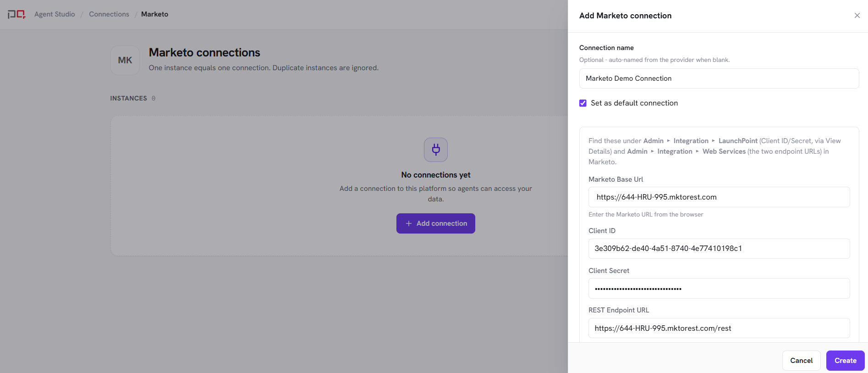Open Agent Studio breadcrumb

pos(55,14)
